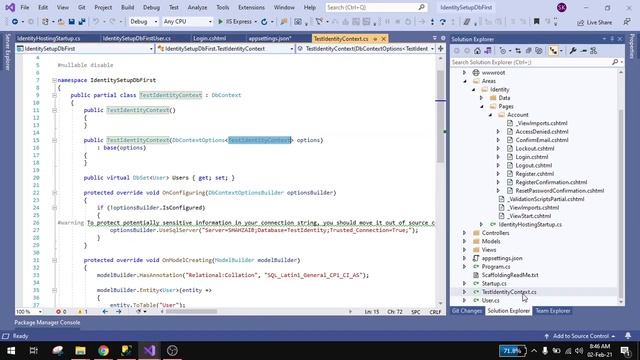Pin the TestIdentityContext.cs tab
The width and height of the screenshot is (640, 360).
pyautogui.click(x=375, y=39)
